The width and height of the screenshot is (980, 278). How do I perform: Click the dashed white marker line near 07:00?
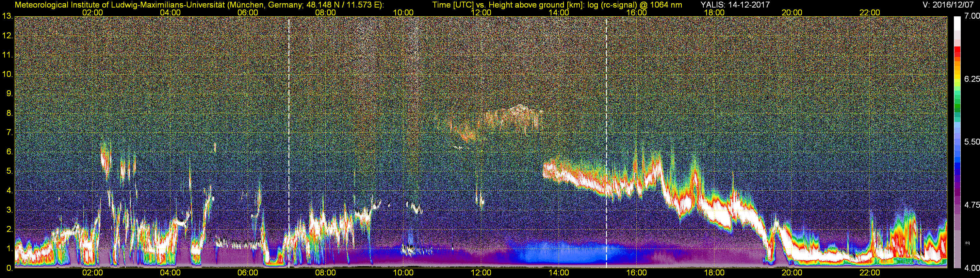pyautogui.click(x=289, y=142)
